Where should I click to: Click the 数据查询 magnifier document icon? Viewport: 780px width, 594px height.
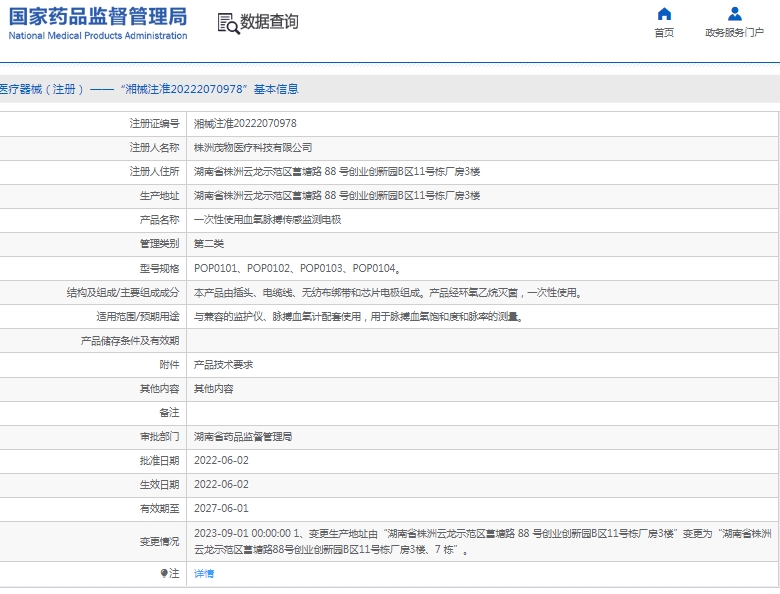point(228,23)
